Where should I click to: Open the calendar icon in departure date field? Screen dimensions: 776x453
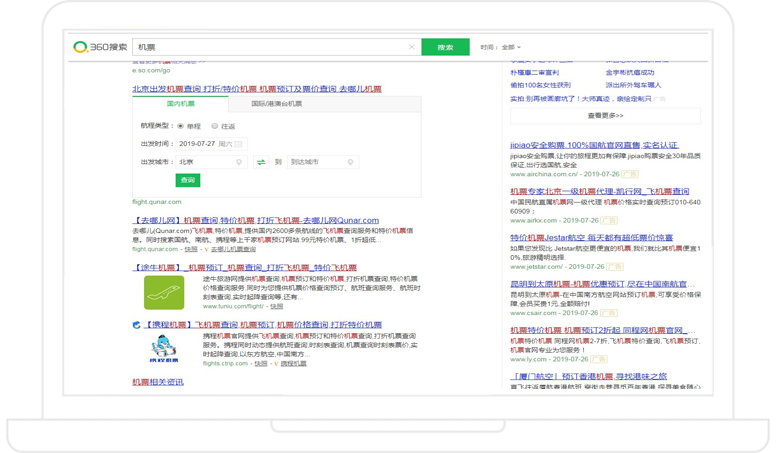239,144
